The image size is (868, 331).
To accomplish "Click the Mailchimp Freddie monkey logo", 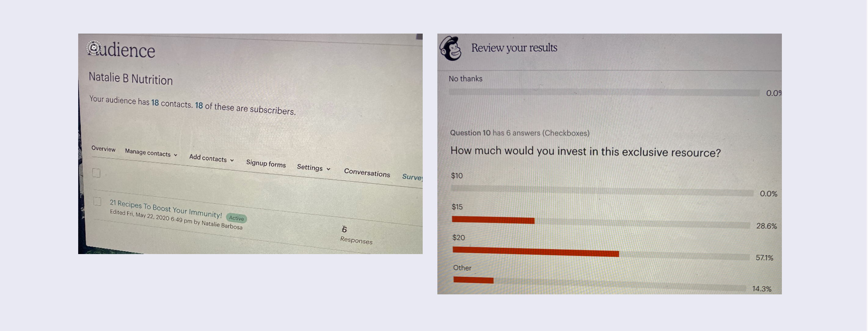I will (x=450, y=49).
